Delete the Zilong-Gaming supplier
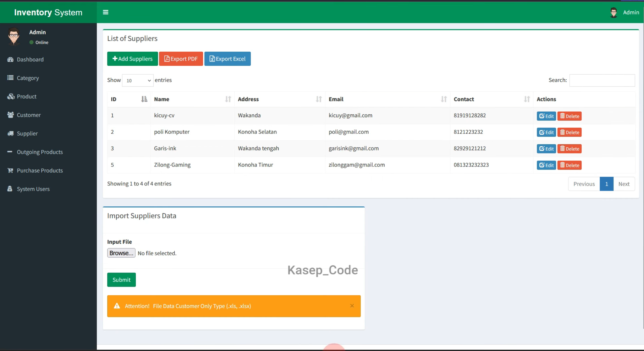Image resolution: width=644 pixels, height=351 pixels. pos(569,165)
